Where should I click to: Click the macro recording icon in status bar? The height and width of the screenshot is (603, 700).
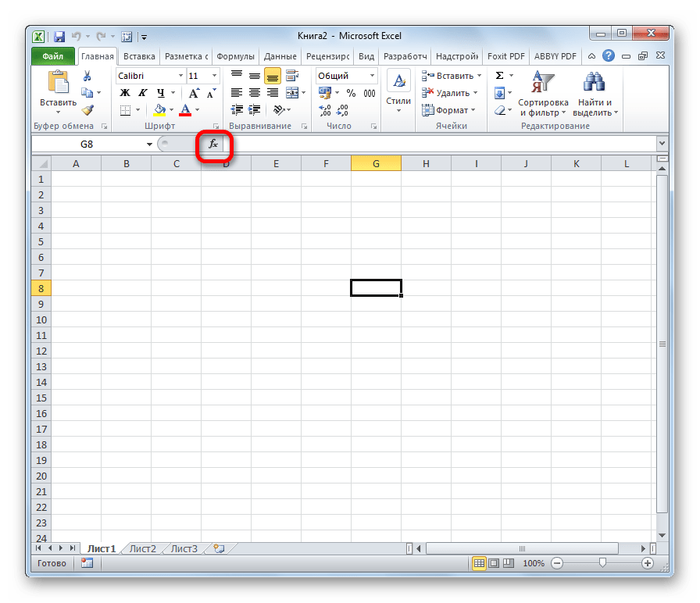[87, 563]
